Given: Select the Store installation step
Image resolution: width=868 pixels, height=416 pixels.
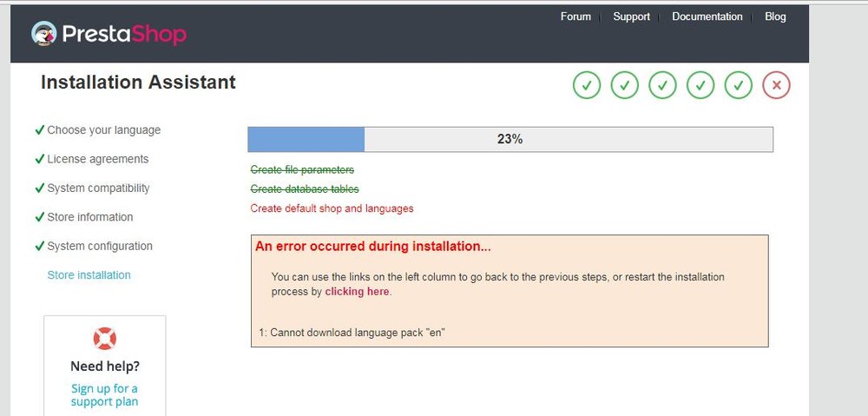Looking at the screenshot, I should tap(89, 275).
